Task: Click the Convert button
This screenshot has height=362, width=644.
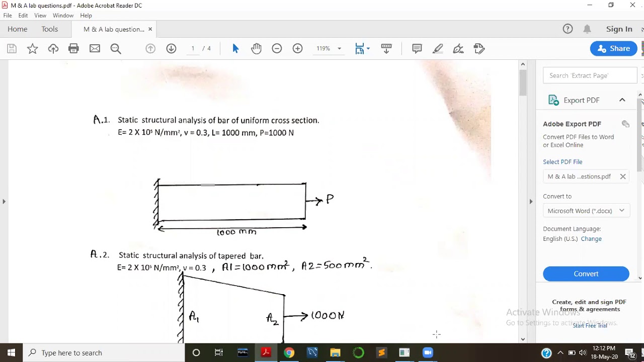Action: [586, 274]
